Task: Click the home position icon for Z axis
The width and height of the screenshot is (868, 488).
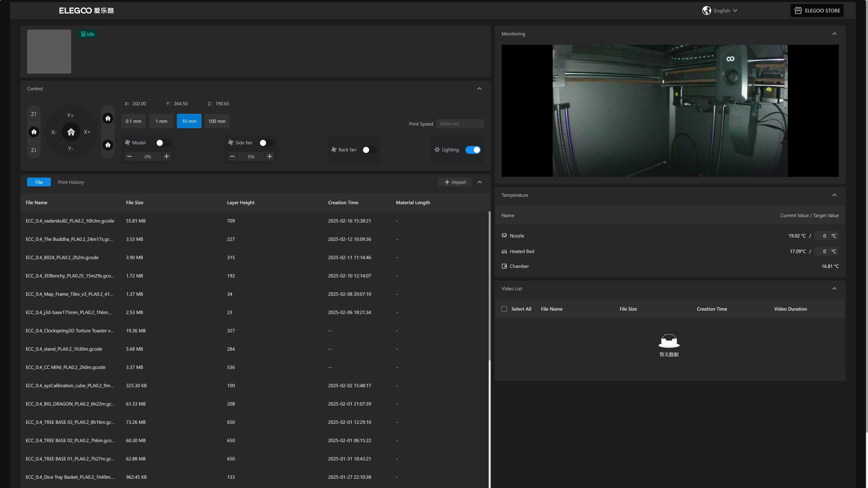Action: click(x=34, y=132)
